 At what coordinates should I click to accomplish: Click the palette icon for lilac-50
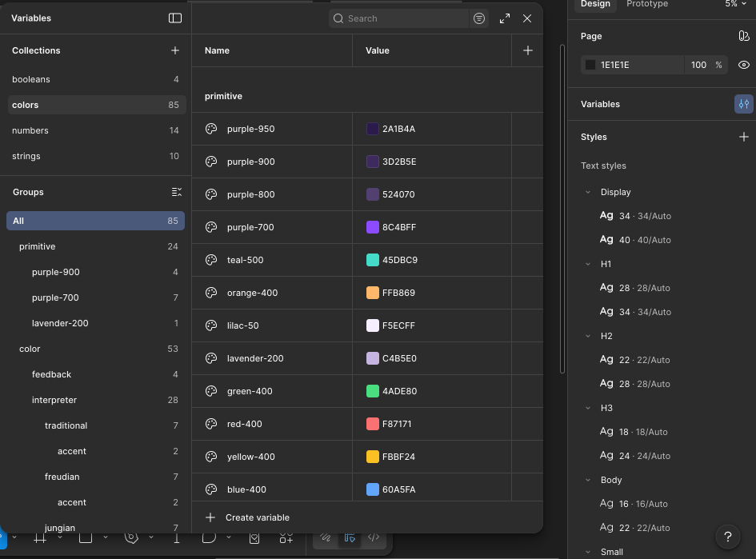click(x=211, y=325)
